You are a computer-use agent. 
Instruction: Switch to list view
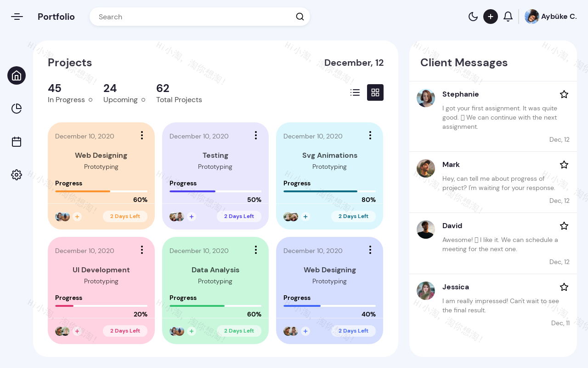pos(355,92)
